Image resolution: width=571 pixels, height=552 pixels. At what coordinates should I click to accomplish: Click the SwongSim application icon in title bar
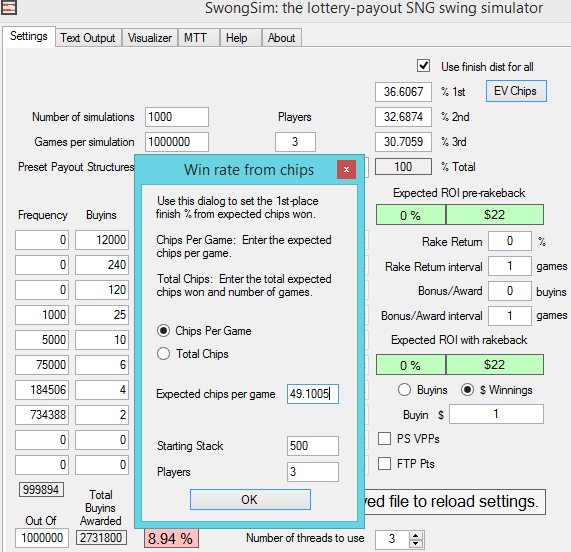[x=8, y=7]
